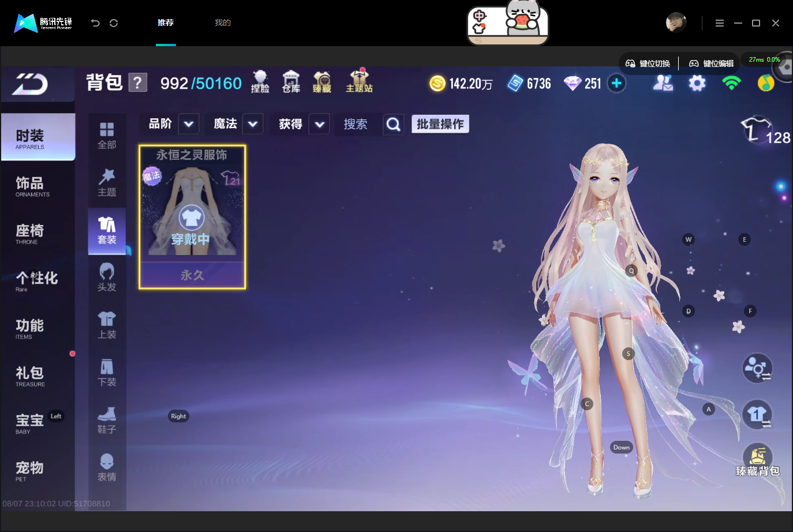793x532 pixels.
Task: Show the 主题 theme category
Action: tap(107, 183)
